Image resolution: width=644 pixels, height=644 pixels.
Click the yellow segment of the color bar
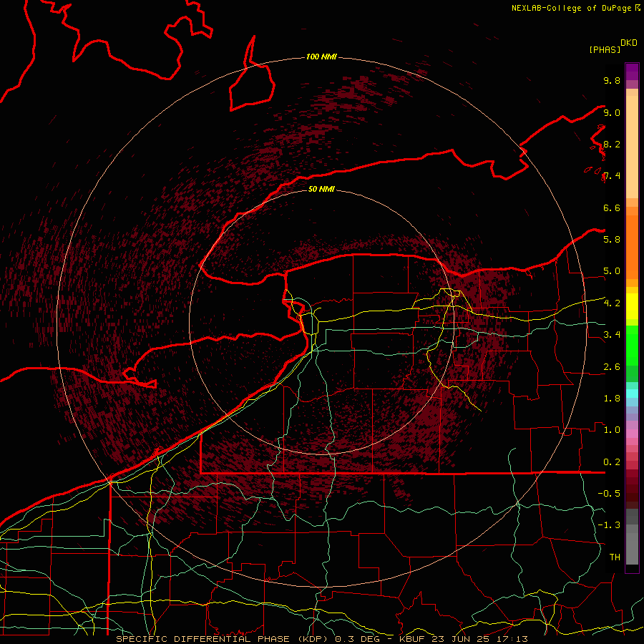click(x=632, y=306)
